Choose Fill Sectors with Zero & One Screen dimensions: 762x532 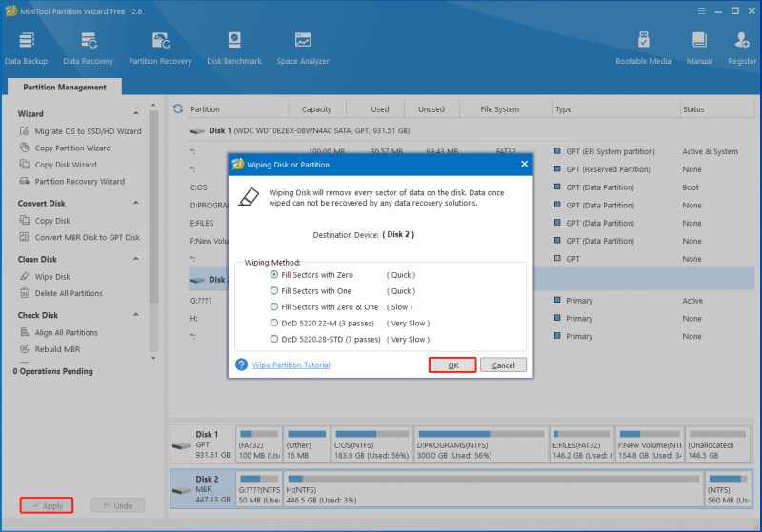[274, 306]
